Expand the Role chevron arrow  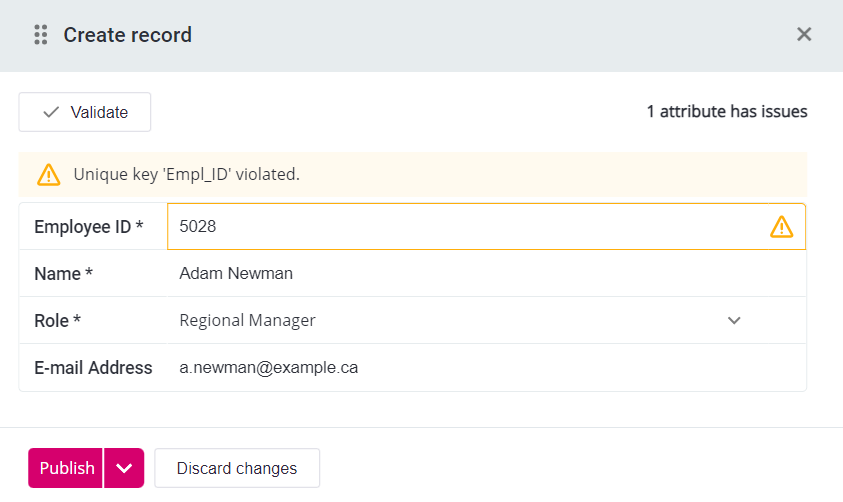pyautogui.click(x=734, y=321)
